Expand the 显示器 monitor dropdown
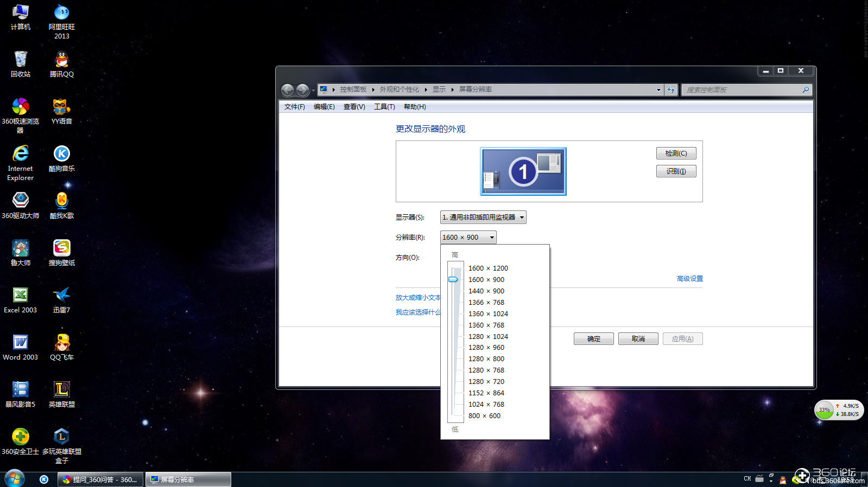This screenshot has width=868, height=487. click(483, 217)
